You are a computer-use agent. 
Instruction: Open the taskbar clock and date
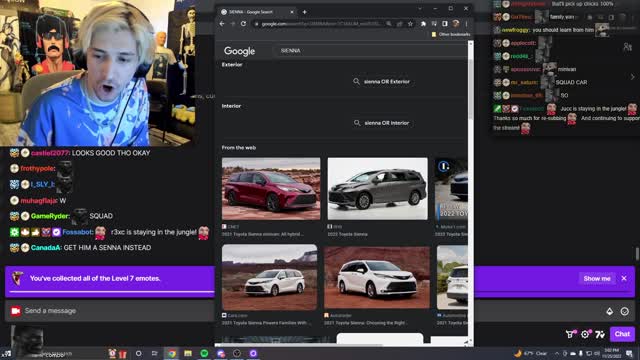coord(611,353)
